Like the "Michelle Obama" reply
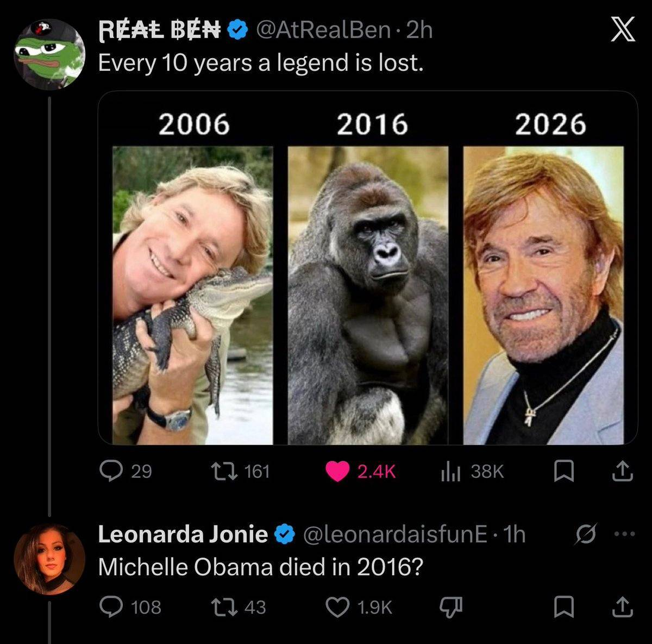 coord(337,607)
